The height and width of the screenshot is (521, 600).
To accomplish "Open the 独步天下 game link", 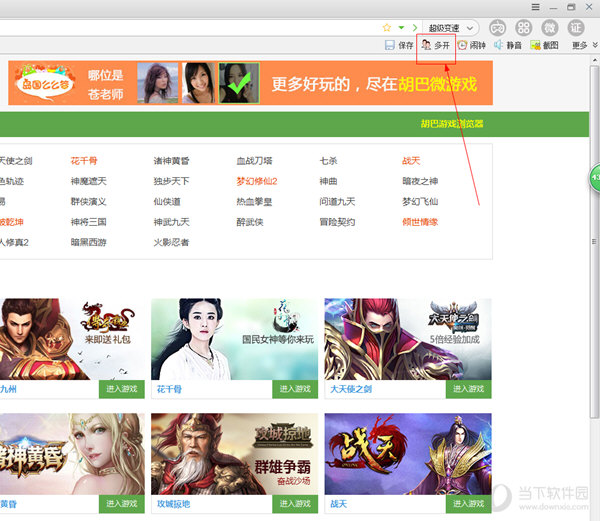I will click(171, 181).
